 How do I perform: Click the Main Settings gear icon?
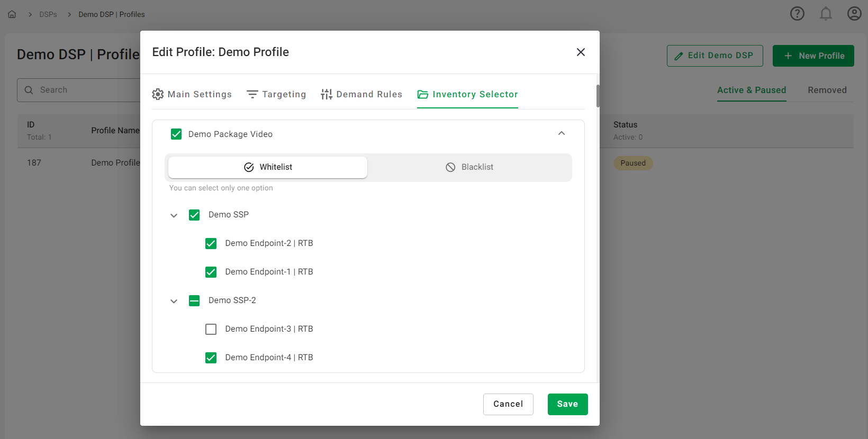(158, 94)
